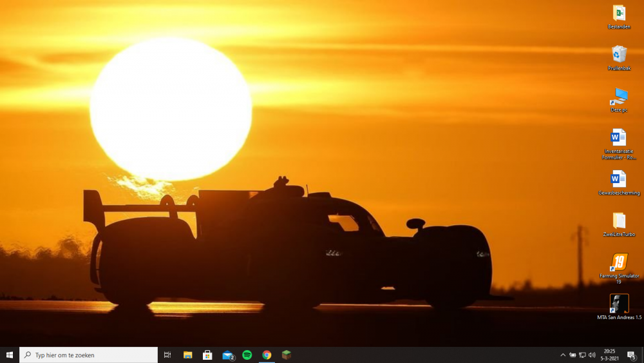This screenshot has height=363, width=644.
Task: Select the Prullenbak recycle bin icon
Action: pos(619,55)
